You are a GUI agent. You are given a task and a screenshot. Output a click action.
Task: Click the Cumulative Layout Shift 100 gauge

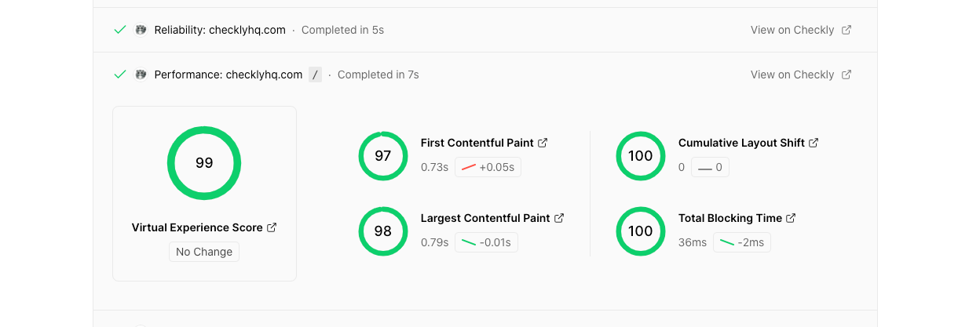pos(641,156)
